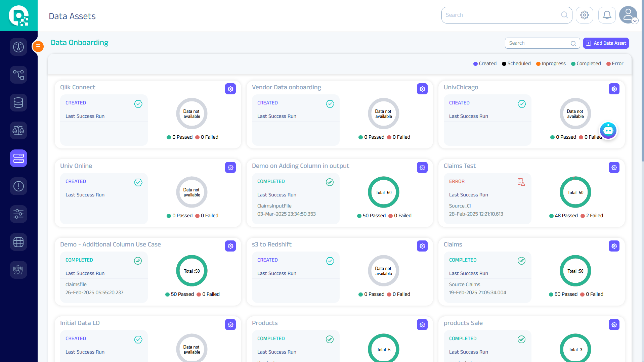The image size is (644, 362).
Task: Open the sliders configuration icon in sidebar
Action: [18, 214]
